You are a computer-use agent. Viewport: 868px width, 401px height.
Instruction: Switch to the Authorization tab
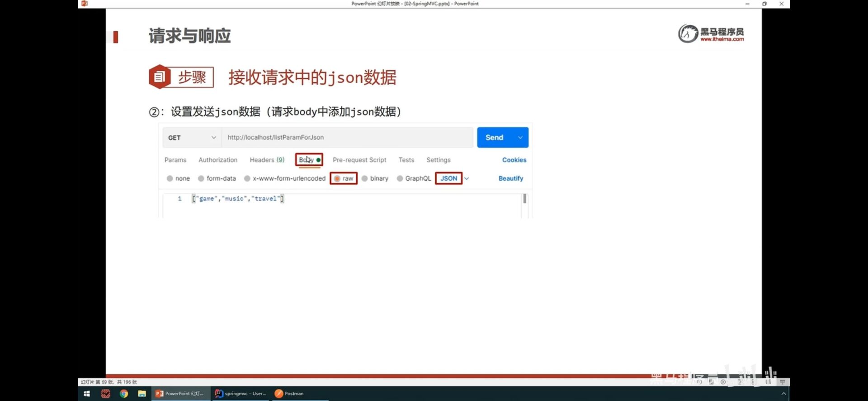pos(218,160)
